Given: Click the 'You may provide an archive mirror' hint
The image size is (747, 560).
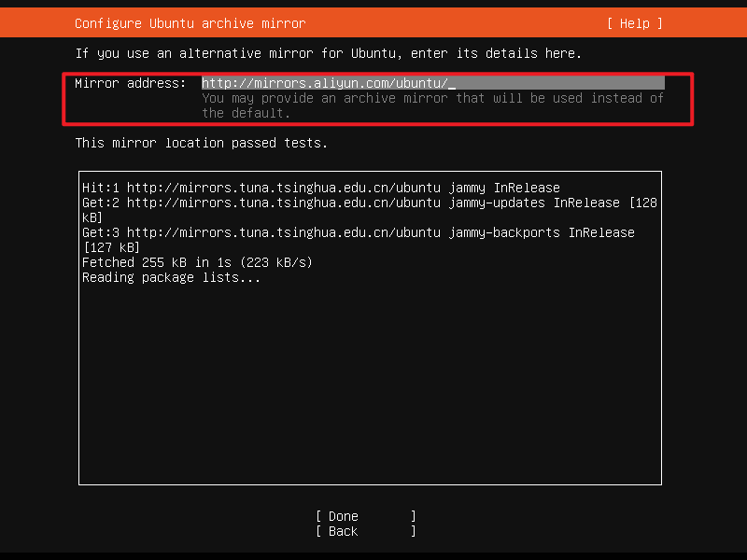Looking at the screenshot, I should click(432, 98).
